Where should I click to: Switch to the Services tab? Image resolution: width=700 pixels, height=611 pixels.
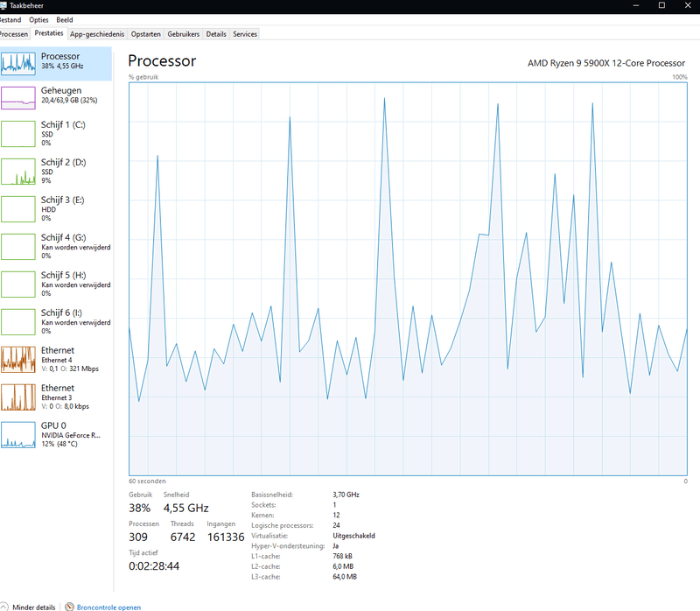pos(245,34)
